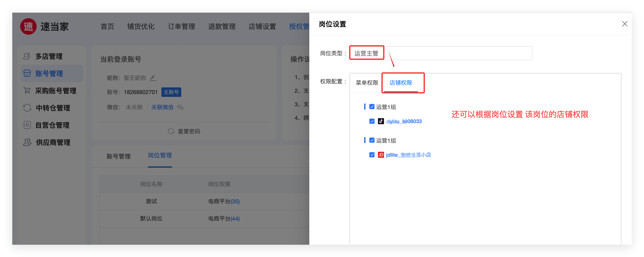
Task: Uncheck the shop ending in 08033 checkbox
Action: (372, 121)
